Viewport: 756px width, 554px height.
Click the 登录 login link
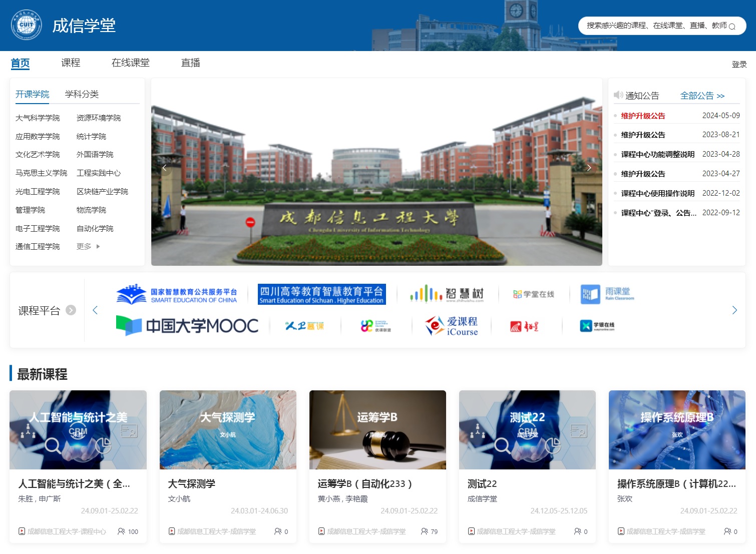pyautogui.click(x=739, y=65)
